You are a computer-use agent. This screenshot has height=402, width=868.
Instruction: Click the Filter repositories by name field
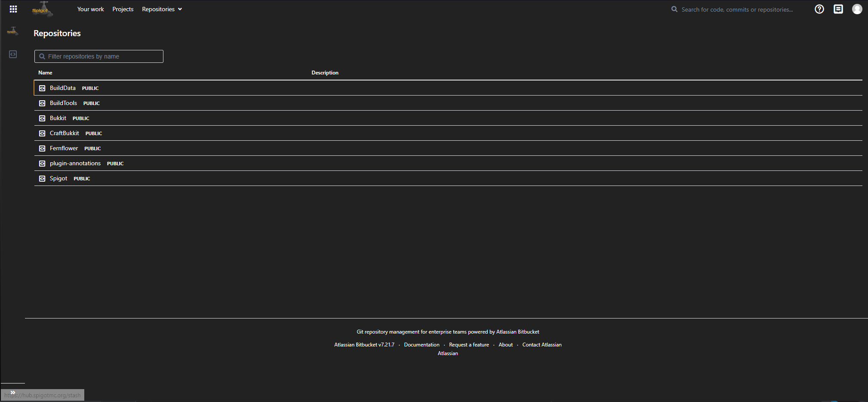click(x=99, y=56)
